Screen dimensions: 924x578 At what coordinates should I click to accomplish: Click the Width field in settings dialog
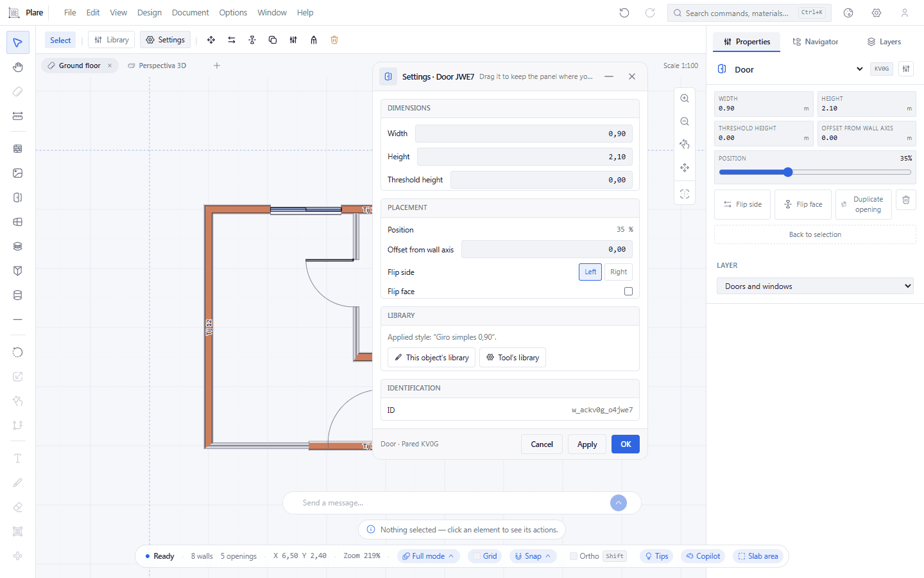(524, 134)
